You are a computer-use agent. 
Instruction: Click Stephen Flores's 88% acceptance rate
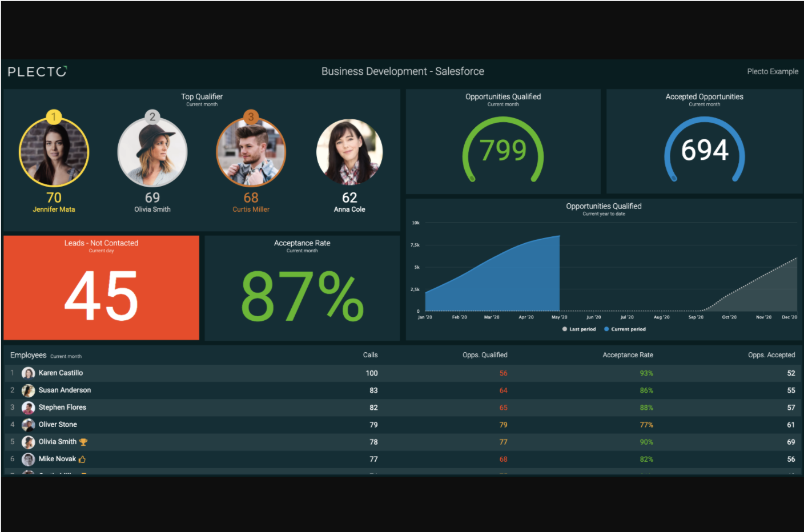point(646,408)
